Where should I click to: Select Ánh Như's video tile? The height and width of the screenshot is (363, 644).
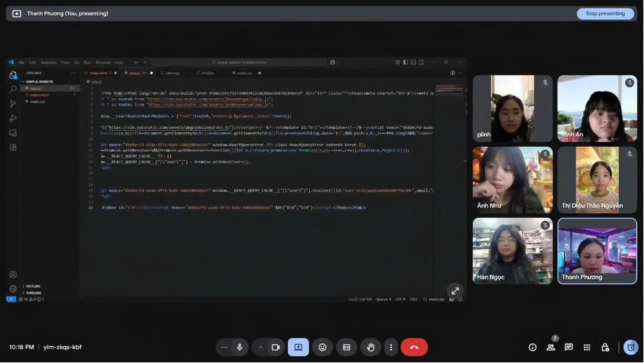(x=512, y=180)
